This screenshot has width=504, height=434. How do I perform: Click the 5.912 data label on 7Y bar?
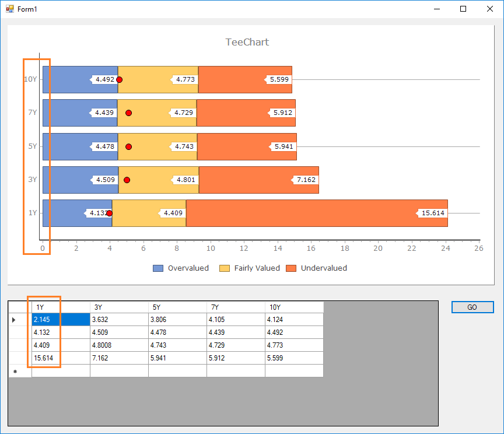pos(281,113)
